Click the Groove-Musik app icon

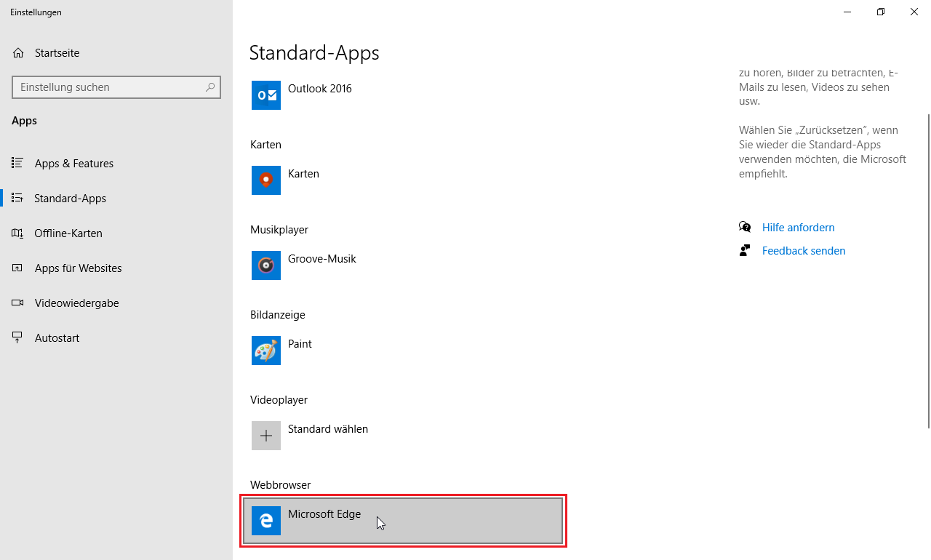point(266,265)
